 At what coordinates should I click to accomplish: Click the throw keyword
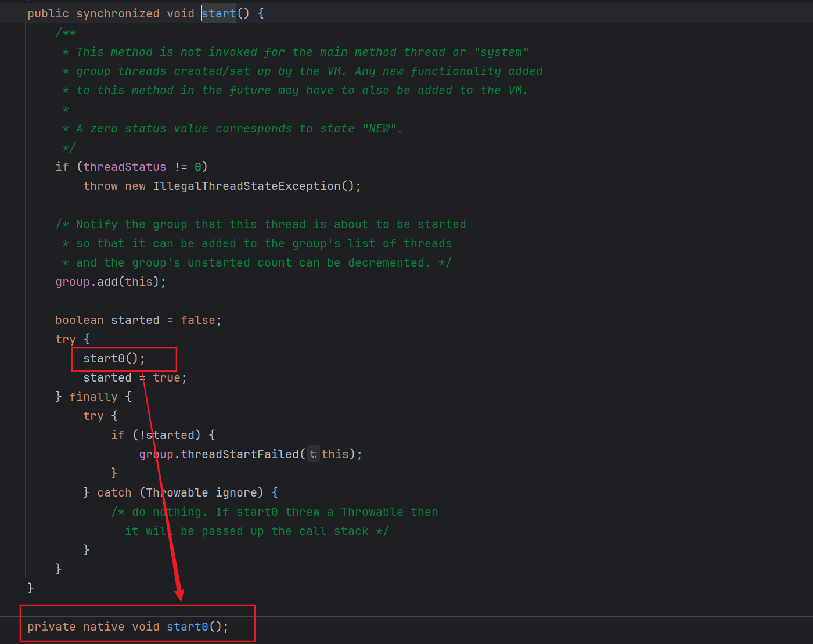(x=100, y=186)
